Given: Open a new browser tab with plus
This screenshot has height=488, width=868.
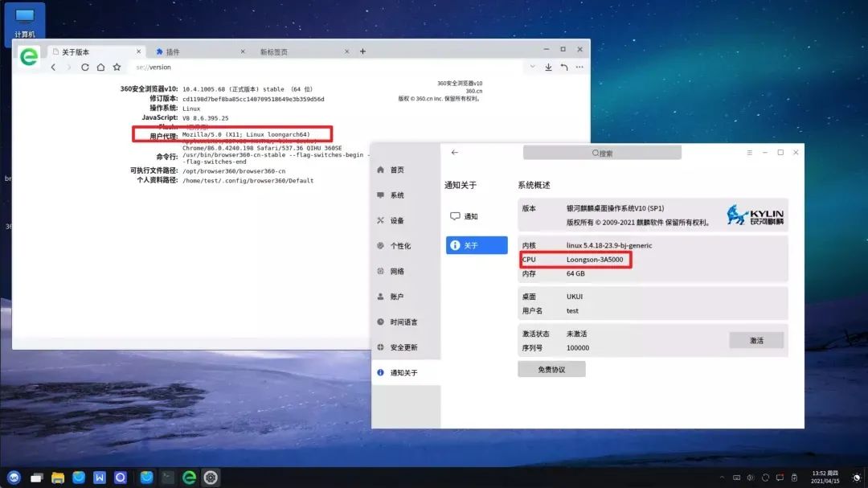Looking at the screenshot, I should [362, 51].
